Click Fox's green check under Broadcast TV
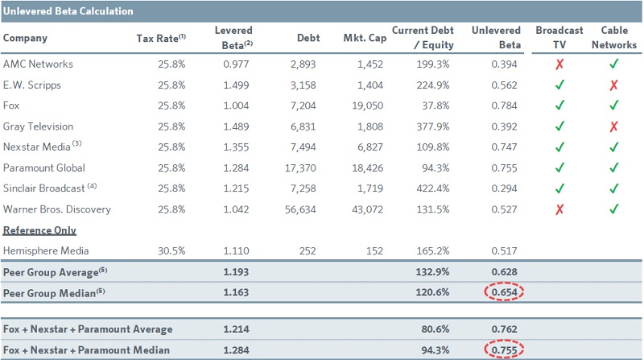 pos(556,104)
